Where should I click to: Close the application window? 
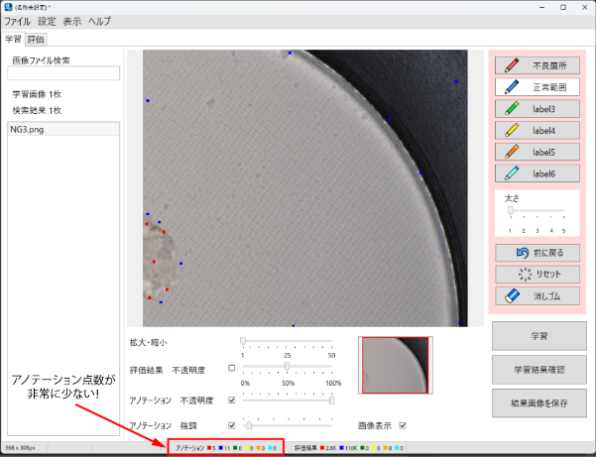[585, 7]
